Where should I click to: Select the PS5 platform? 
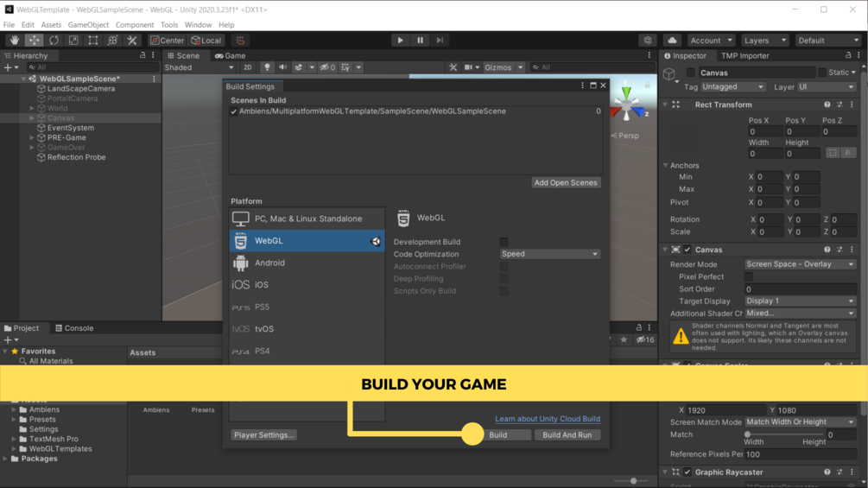[307, 307]
